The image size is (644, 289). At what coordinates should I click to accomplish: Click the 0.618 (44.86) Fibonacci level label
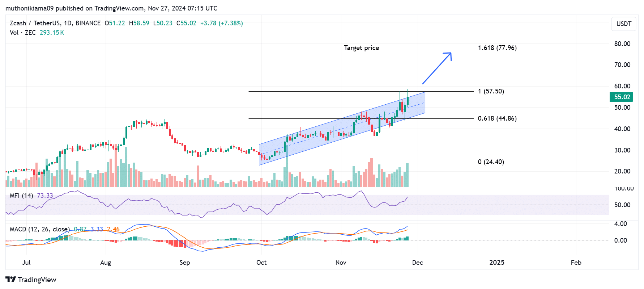click(x=497, y=118)
